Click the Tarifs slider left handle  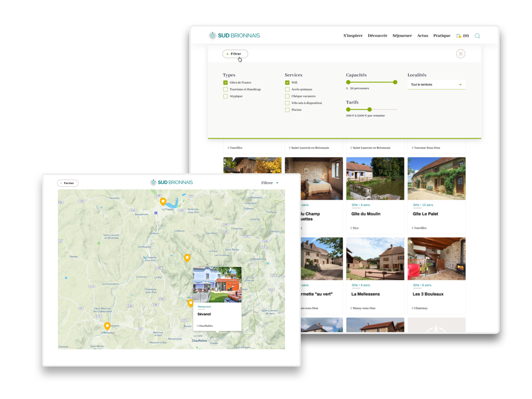(348, 109)
